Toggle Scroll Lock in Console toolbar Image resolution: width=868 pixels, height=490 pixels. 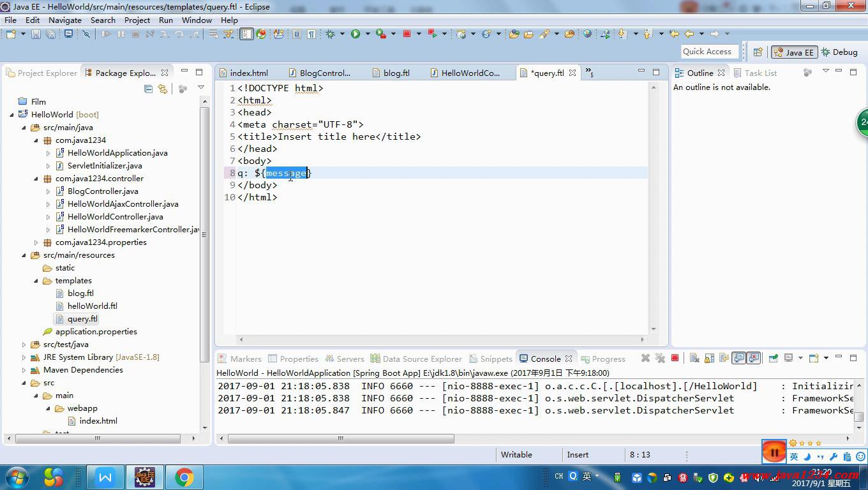[x=709, y=358]
